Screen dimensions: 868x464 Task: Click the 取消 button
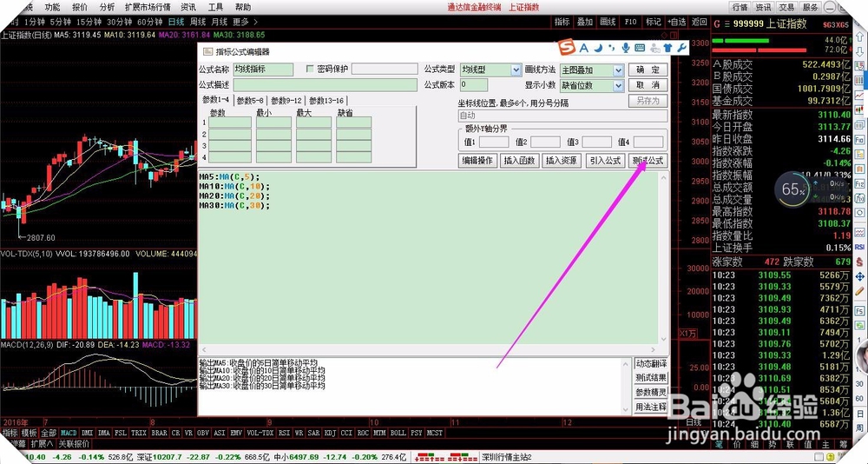(648, 85)
